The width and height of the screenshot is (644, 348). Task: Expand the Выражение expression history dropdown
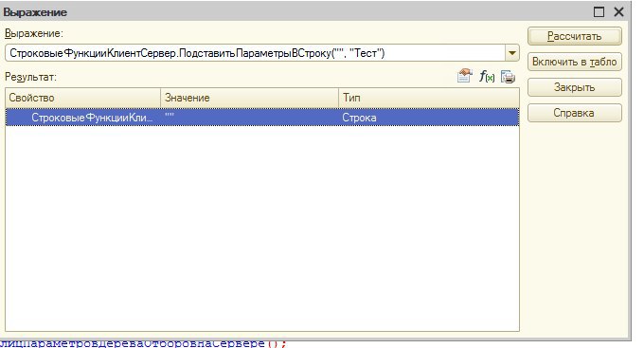pos(512,53)
